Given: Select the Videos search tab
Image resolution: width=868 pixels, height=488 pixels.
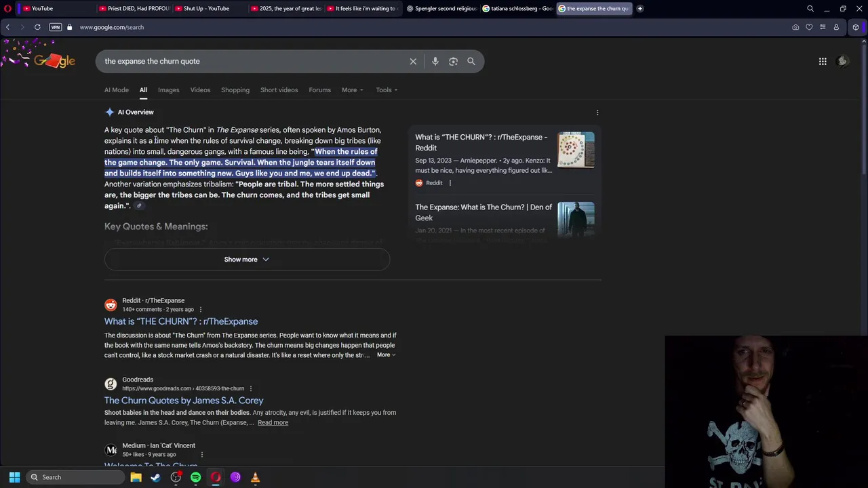Looking at the screenshot, I should pos(200,90).
